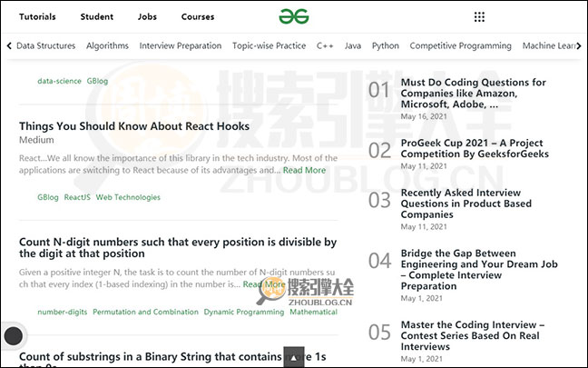Open Master the Coding Interview article

(473, 335)
